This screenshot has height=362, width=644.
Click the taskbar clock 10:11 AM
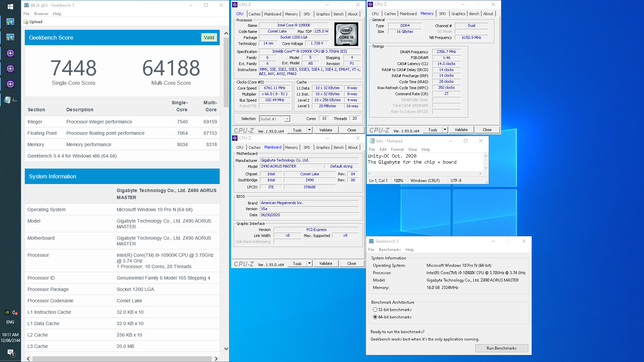click(x=10, y=335)
